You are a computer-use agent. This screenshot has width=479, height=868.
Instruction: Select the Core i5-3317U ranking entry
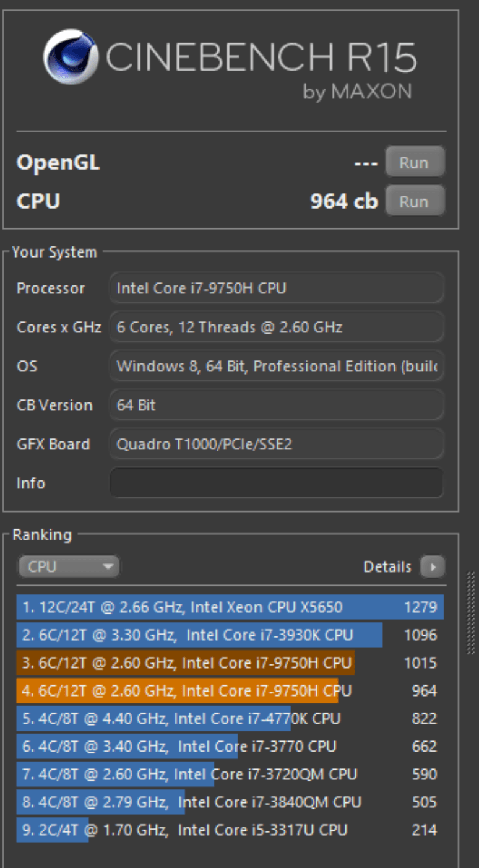pyautogui.click(x=229, y=830)
